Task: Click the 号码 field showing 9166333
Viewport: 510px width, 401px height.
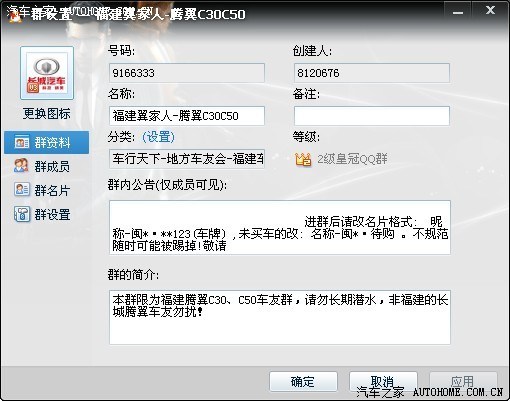Action: tap(187, 73)
